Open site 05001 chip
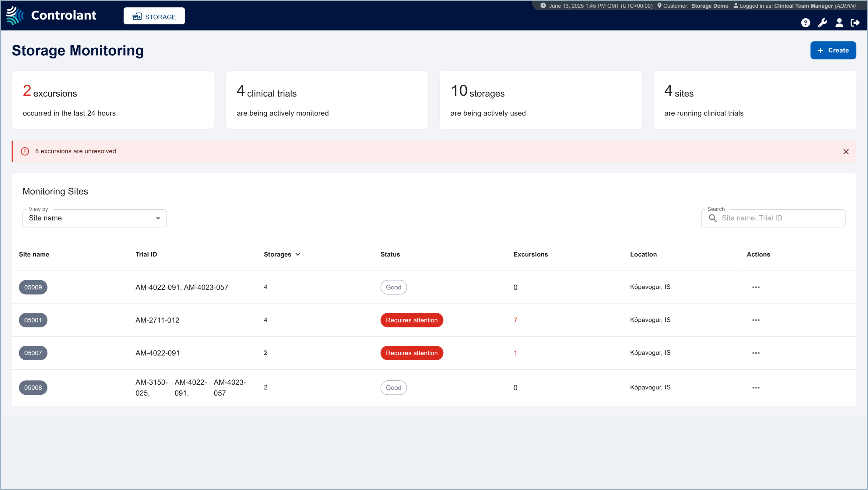Image resolution: width=868 pixels, height=490 pixels. point(33,320)
